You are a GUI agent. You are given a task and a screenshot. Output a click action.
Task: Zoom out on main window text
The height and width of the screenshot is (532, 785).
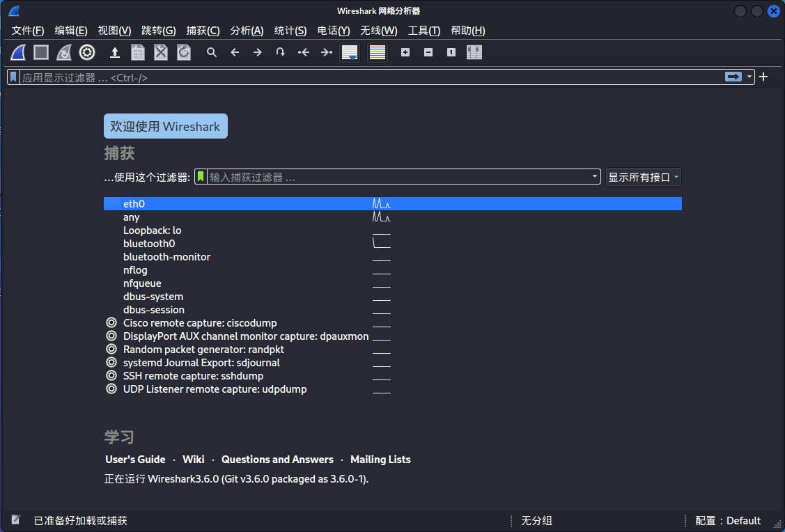coord(428,52)
